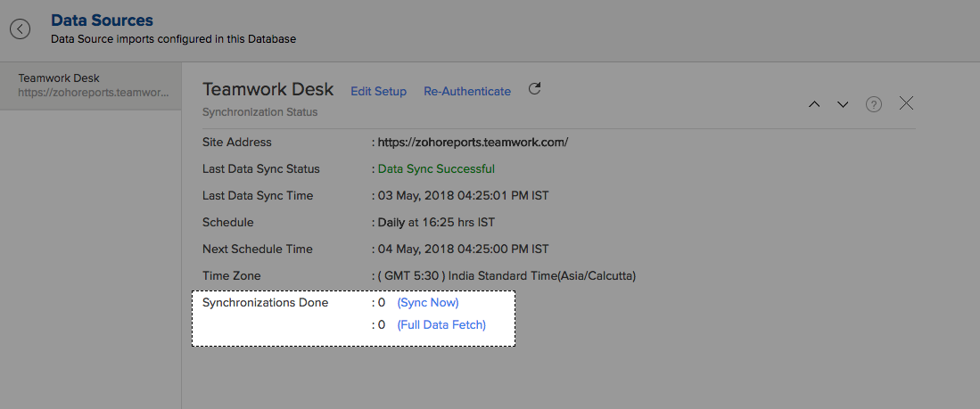Image resolution: width=980 pixels, height=409 pixels.
Task: Click the 'Synchronizations Done' label
Action: 265,302
